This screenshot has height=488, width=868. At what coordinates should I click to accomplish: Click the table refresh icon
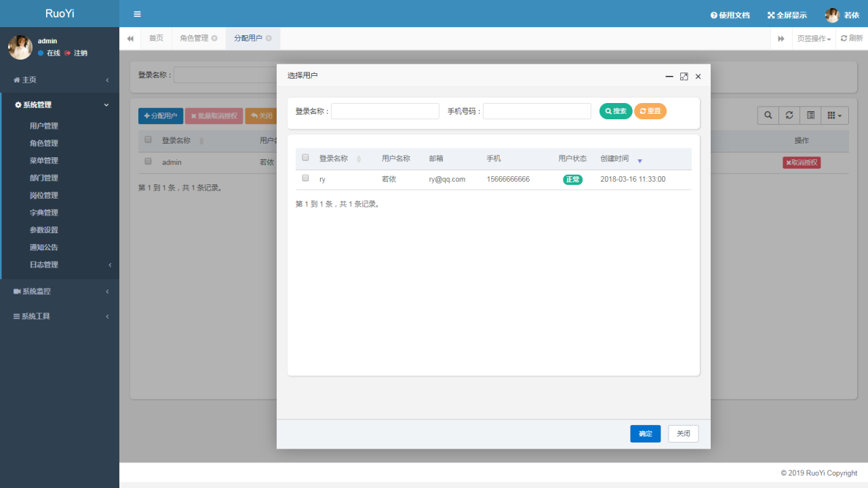789,115
